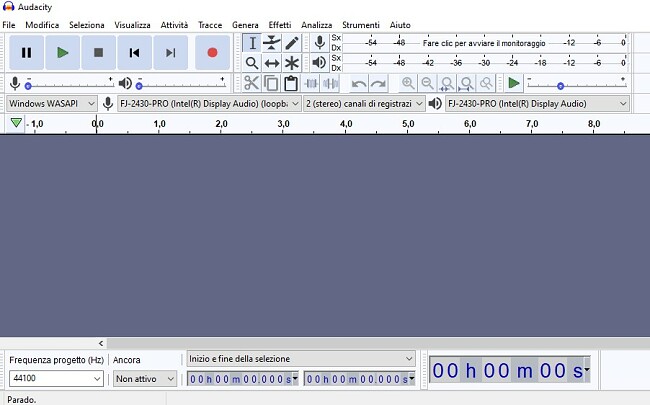This screenshot has width=650, height=405.
Task: Click the Silence audio icon
Action: (330, 83)
